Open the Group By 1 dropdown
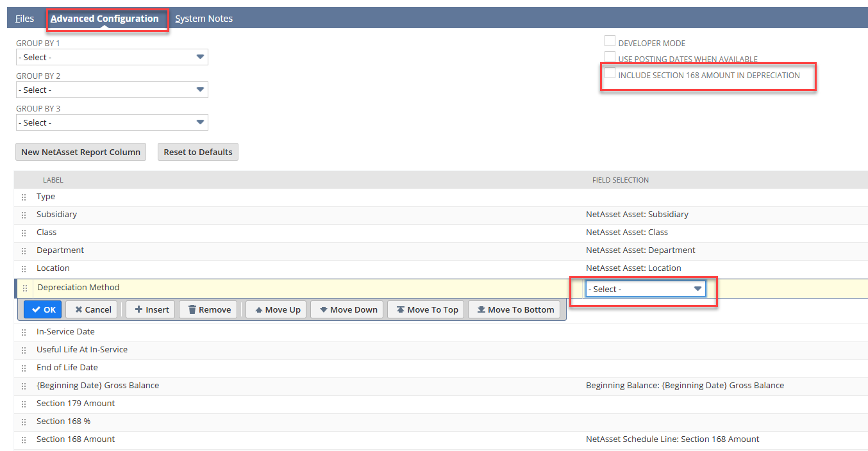This screenshot has width=868, height=451. [112, 57]
